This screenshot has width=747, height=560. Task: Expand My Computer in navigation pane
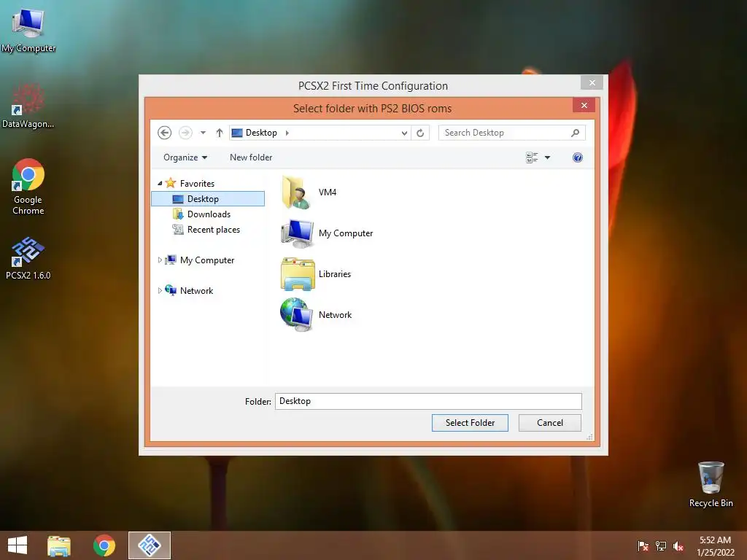(x=160, y=260)
